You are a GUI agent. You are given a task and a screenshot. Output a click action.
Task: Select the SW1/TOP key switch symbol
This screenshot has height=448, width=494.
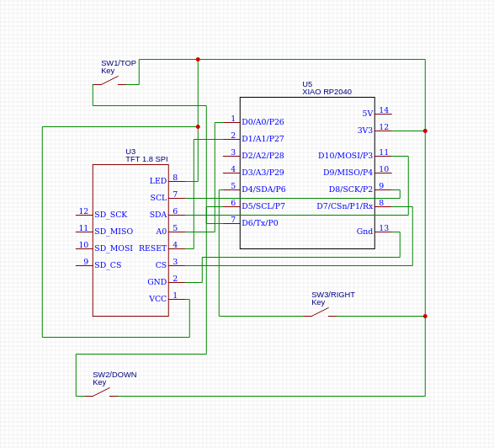pos(109,81)
